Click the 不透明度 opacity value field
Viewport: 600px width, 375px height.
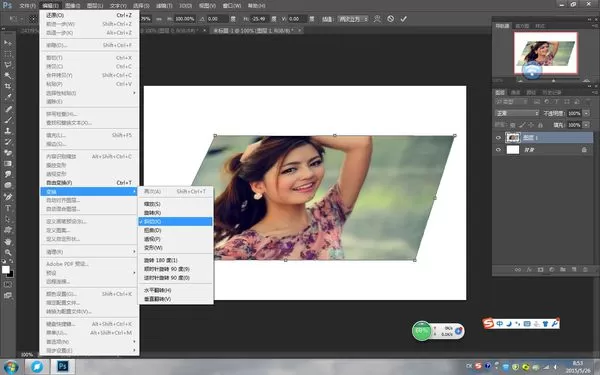574,114
